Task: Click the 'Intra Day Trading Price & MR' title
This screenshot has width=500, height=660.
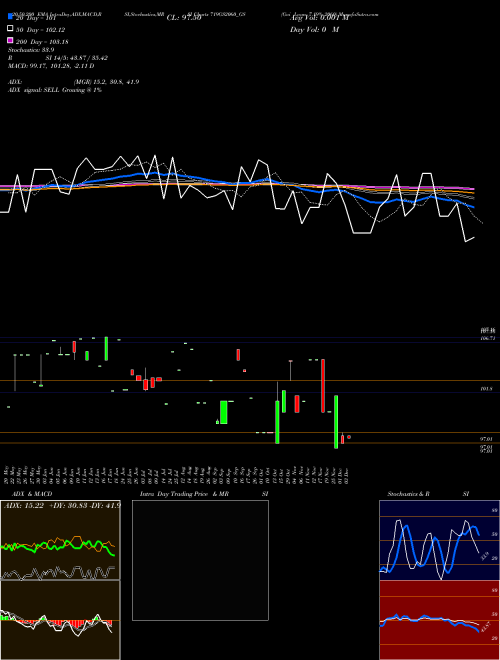Action: pos(184,494)
